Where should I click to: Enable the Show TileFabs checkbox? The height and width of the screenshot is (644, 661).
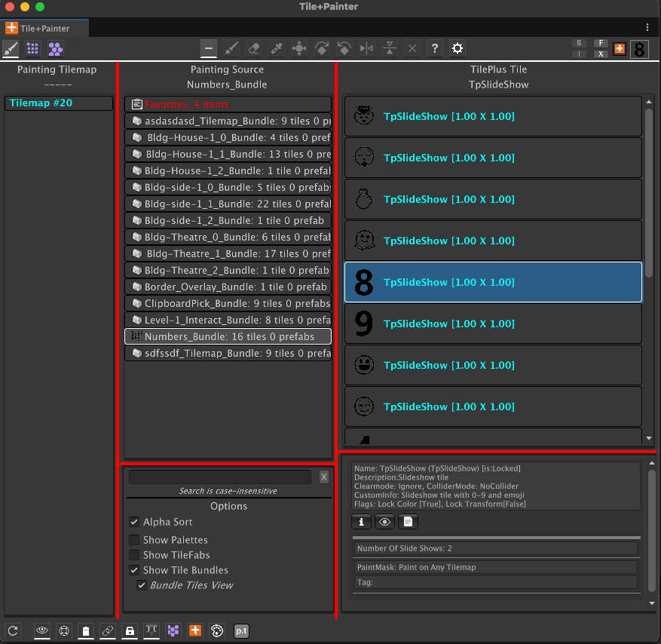[x=134, y=555]
